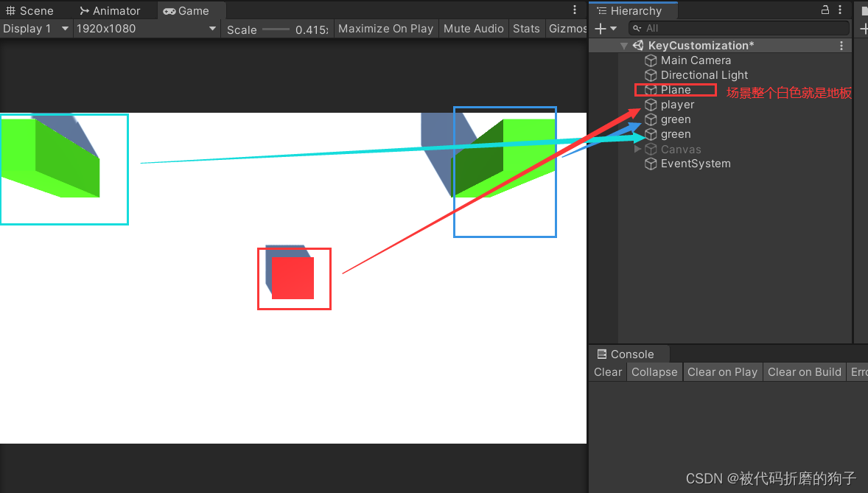
Task: Click the red player cube in Game view
Action: [293, 278]
